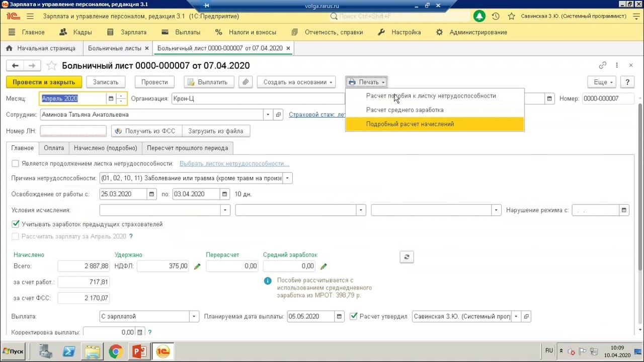Open the Налоги и взносы section
The width and height of the screenshot is (644, 362).
point(246,32)
